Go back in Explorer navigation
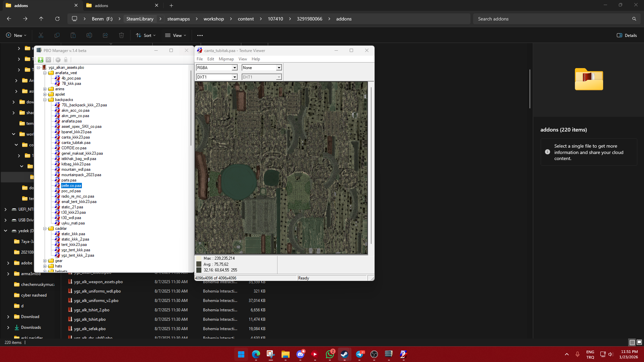This screenshot has height=362, width=644. (9, 19)
